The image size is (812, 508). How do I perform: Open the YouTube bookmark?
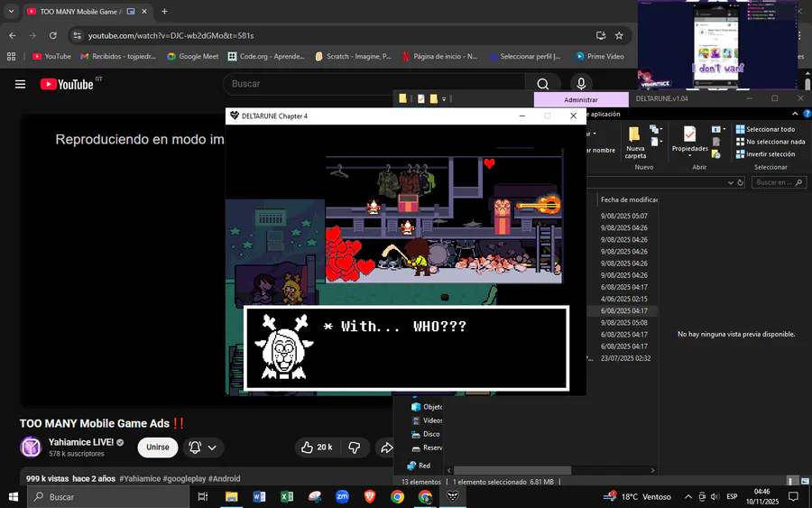click(x=51, y=57)
